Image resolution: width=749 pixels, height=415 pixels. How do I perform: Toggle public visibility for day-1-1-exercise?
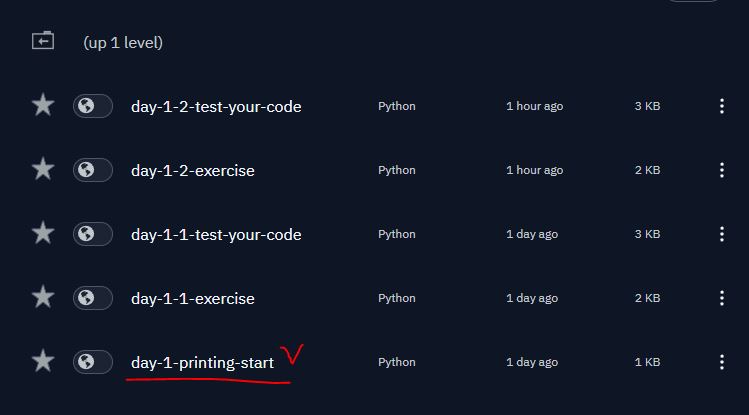coord(92,298)
